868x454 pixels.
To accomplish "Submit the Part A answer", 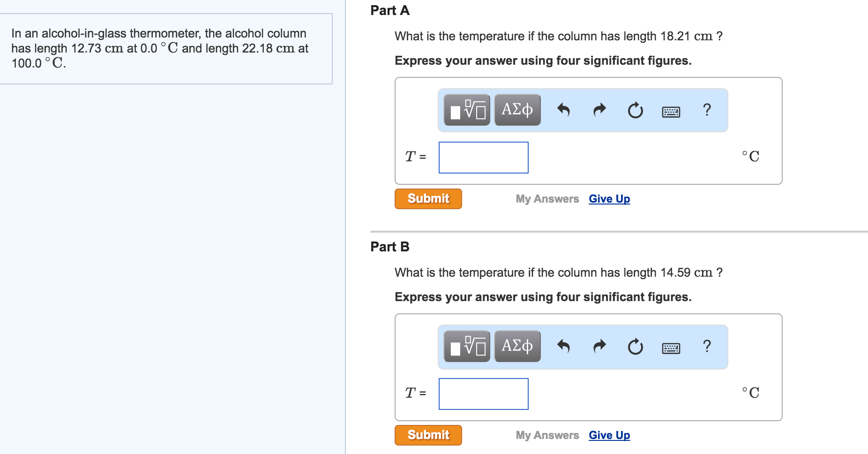I will click(427, 198).
